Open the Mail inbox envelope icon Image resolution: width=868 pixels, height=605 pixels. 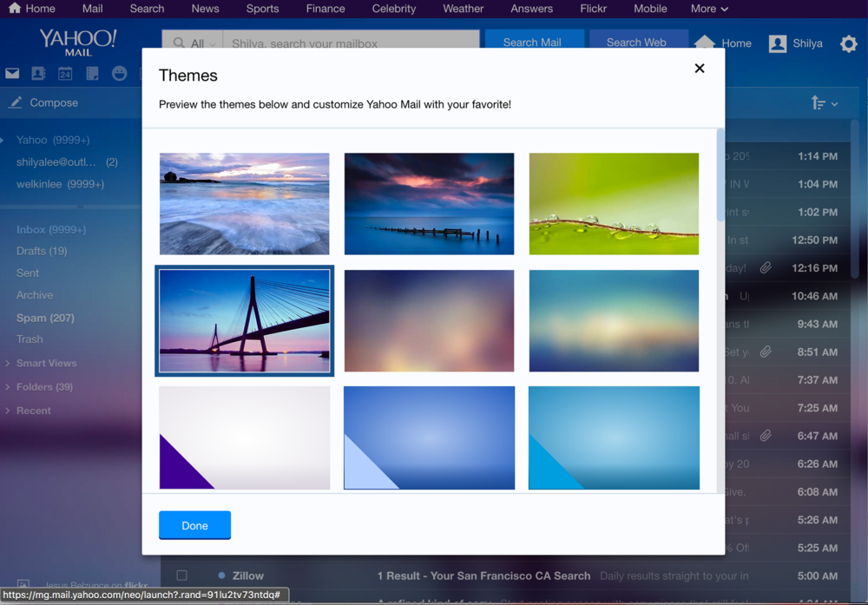tap(12, 74)
